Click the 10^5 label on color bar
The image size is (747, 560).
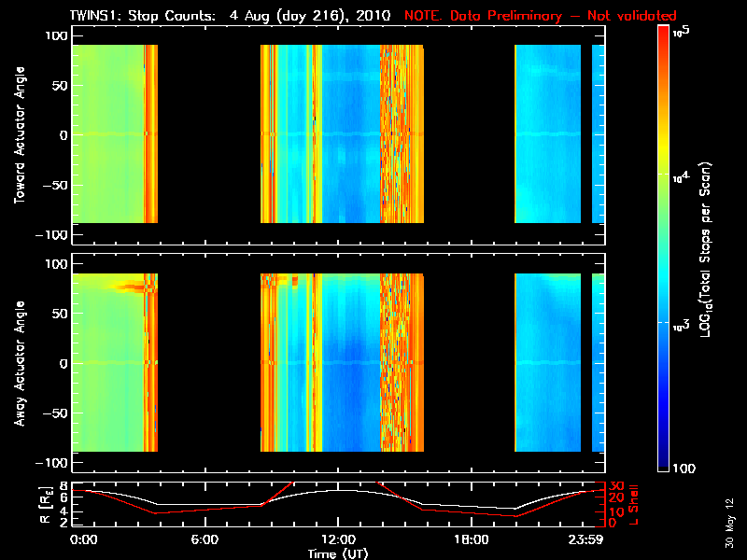[683, 31]
